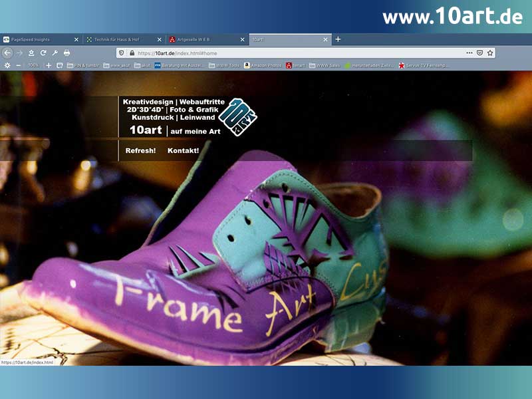Open the Herunterladen Zeil... bookmark
Viewport: 532px width, 399px height.
click(369, 65)
